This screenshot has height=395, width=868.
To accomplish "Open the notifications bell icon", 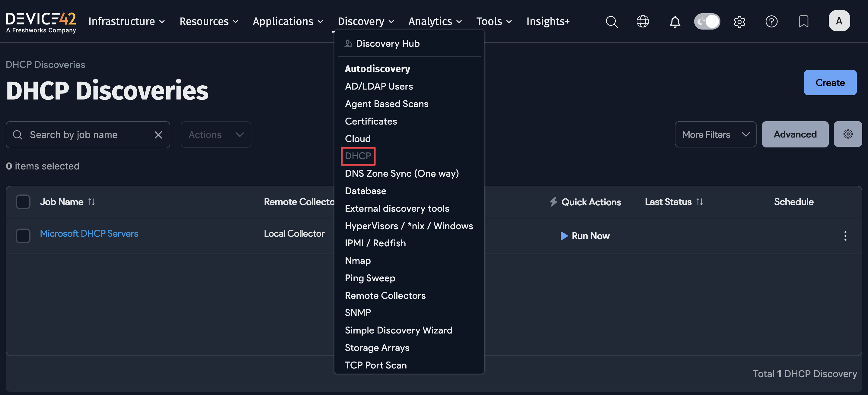I will click(675, 21).
